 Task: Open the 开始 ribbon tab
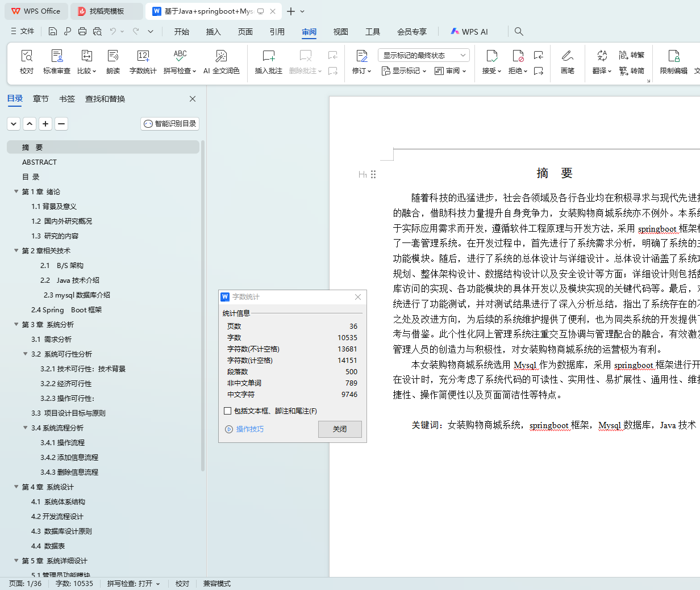(x=182, y=32)
